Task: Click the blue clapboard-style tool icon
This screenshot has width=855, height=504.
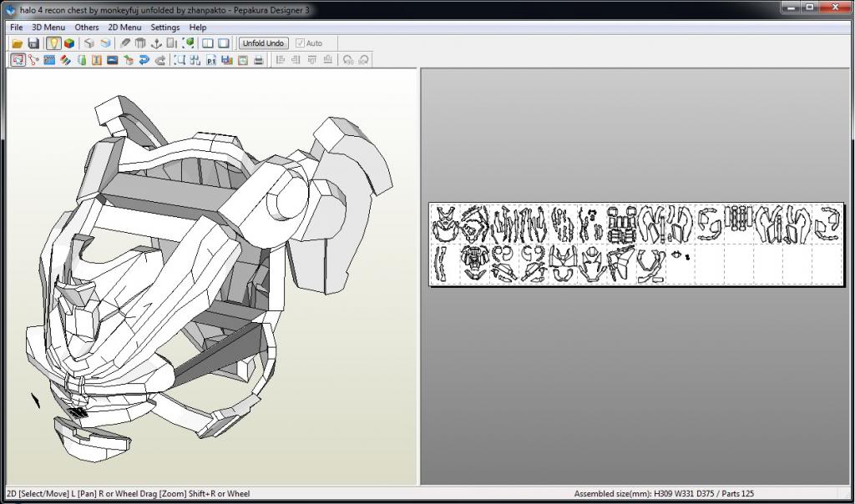Action: [49, 60]
